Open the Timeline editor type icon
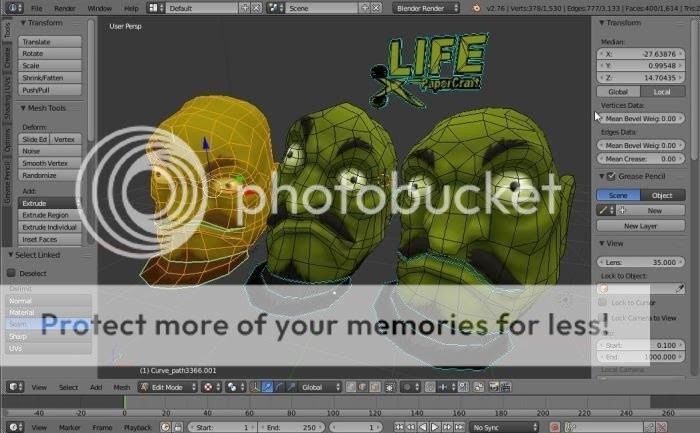 [x=15, y=427]
